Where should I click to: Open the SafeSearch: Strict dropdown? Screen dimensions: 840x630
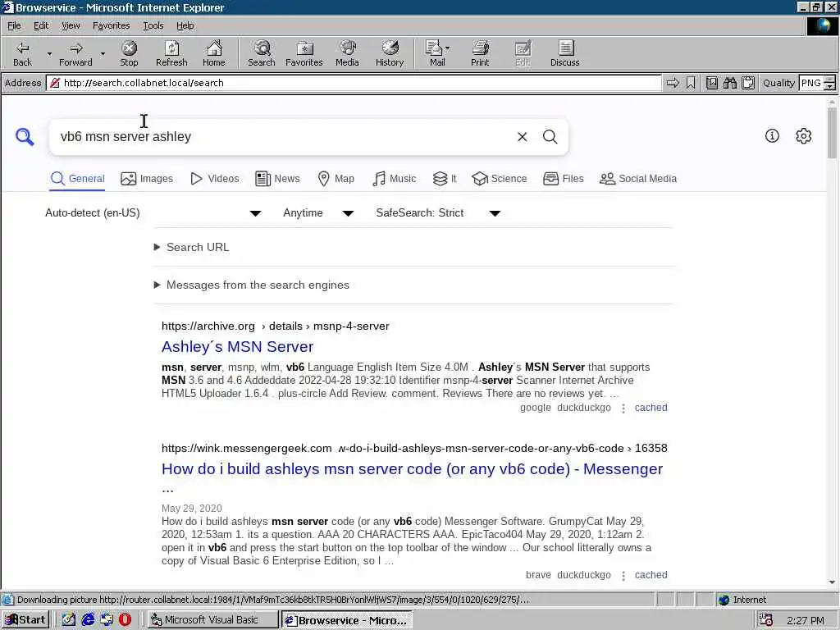point(438,213)
